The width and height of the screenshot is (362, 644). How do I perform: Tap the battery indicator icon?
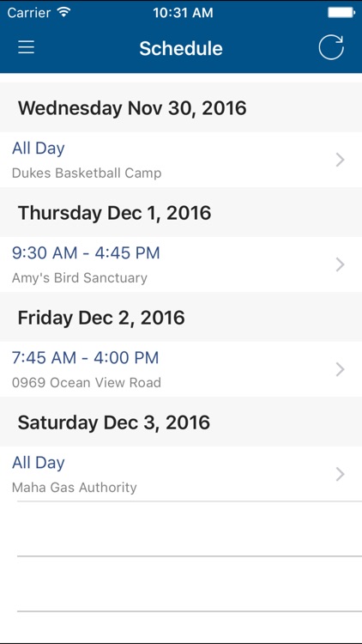(341, 13)
